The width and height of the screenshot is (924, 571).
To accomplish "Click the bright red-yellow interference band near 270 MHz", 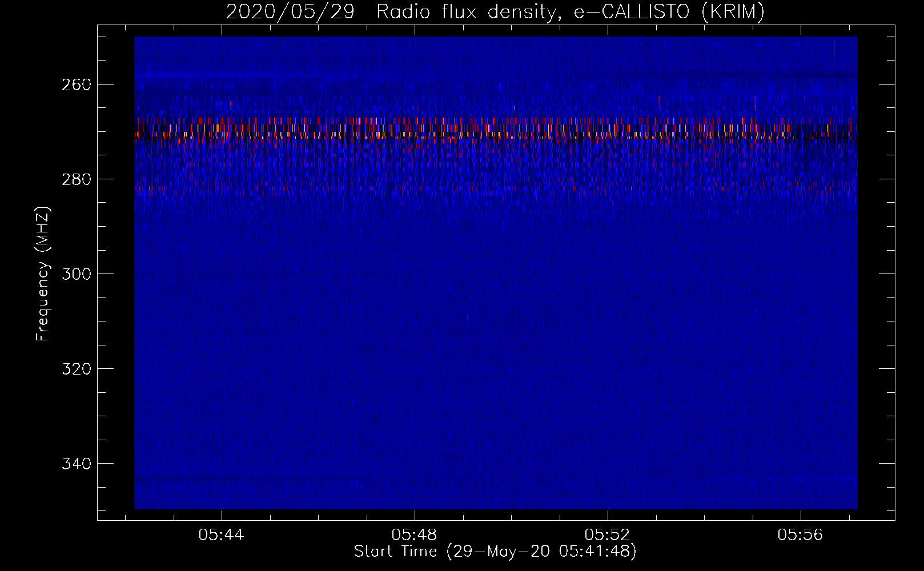I will tap(496, 129).
